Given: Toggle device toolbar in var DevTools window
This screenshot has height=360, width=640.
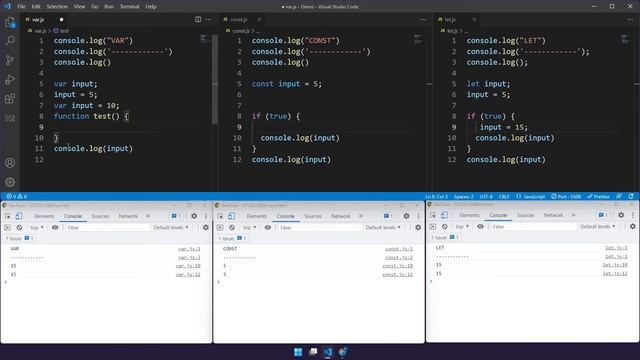Looking at the screenshot, I should pos(19,216).
